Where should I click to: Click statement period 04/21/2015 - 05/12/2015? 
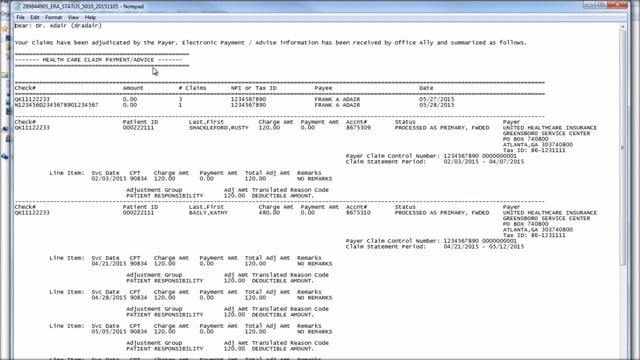484,247
